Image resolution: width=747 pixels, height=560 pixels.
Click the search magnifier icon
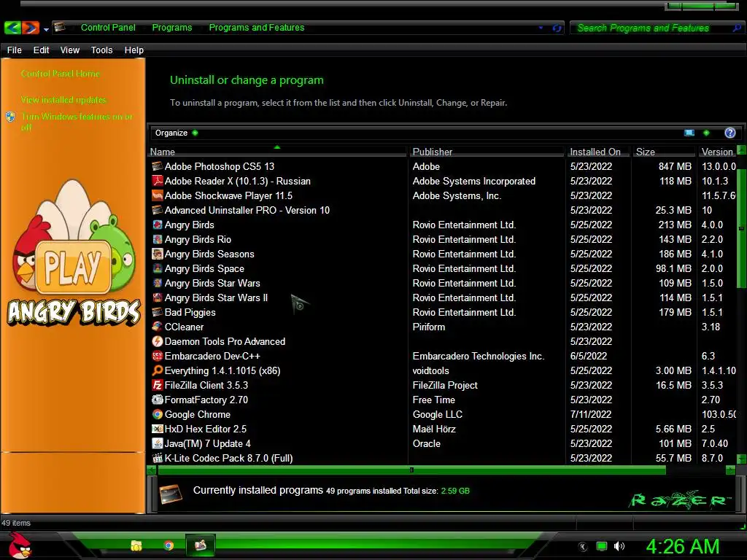pyautogui.click(x=737, y=28)
